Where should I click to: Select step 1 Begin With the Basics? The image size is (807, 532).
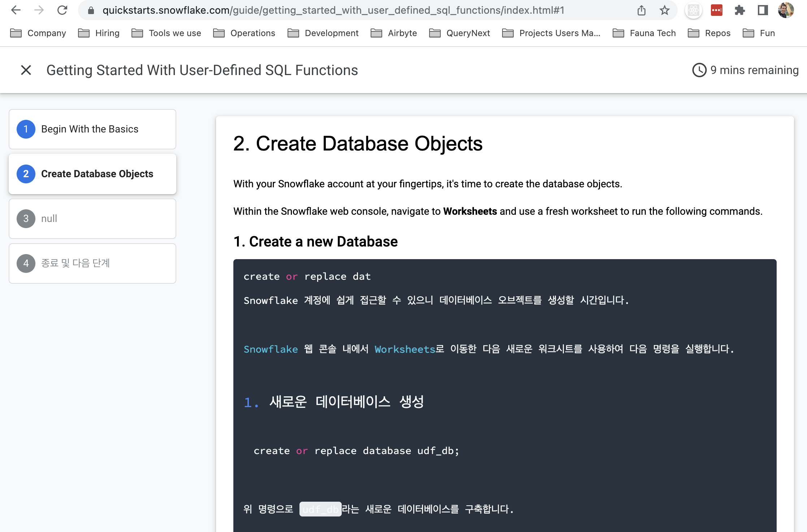(x=92, y=129)
